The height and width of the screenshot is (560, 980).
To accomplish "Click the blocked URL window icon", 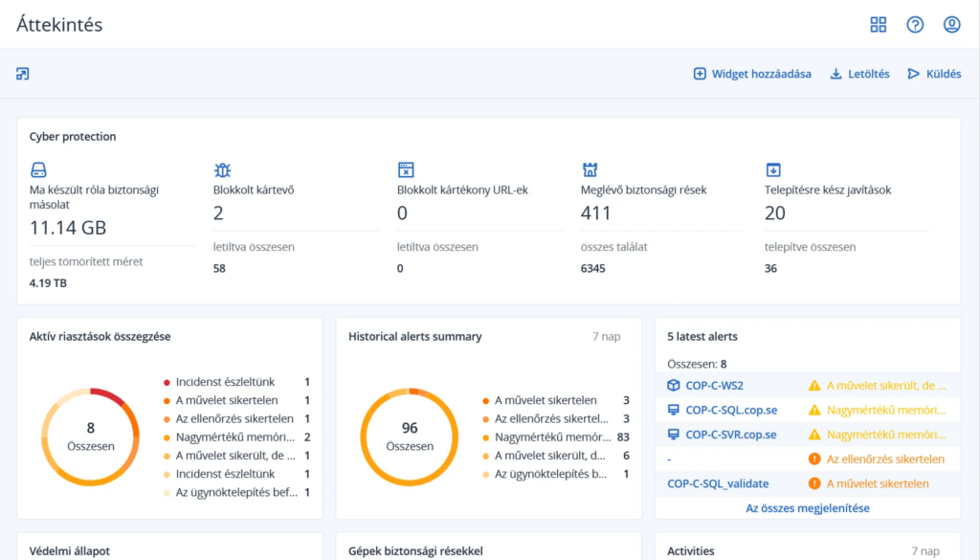I will pyautogui.click(x=406, y=169).
